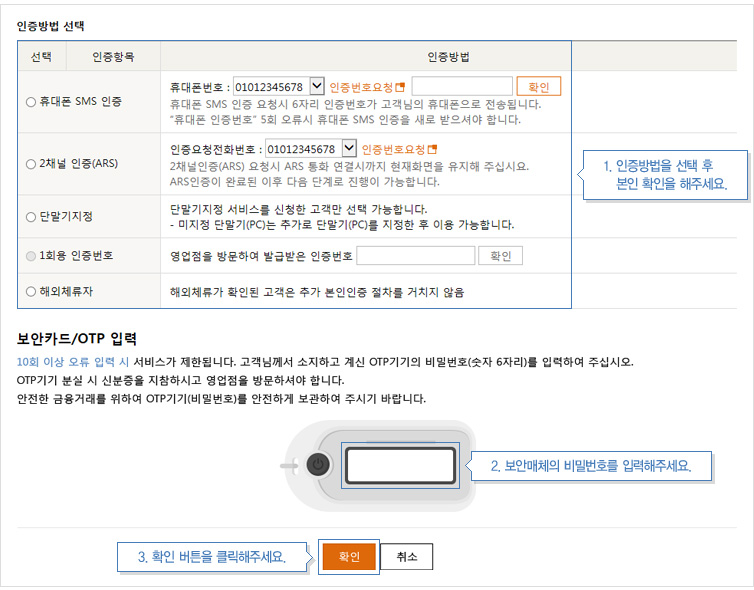Click the blue 10회 이상 오류 입력 시 text
The width and height of the screenshot is (754, 590).
[73, 362]
